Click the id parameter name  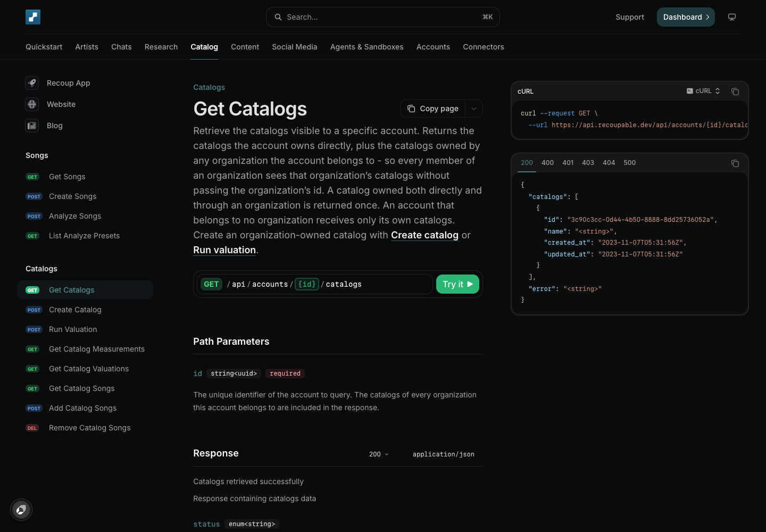(x=197, y=373)
